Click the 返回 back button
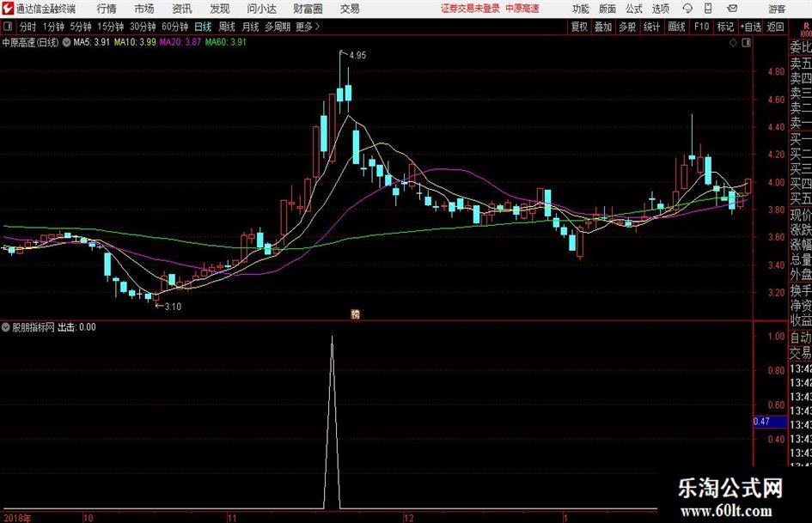Image resolution: width=812 pixels, height=523 pixels. pos(775,27)
